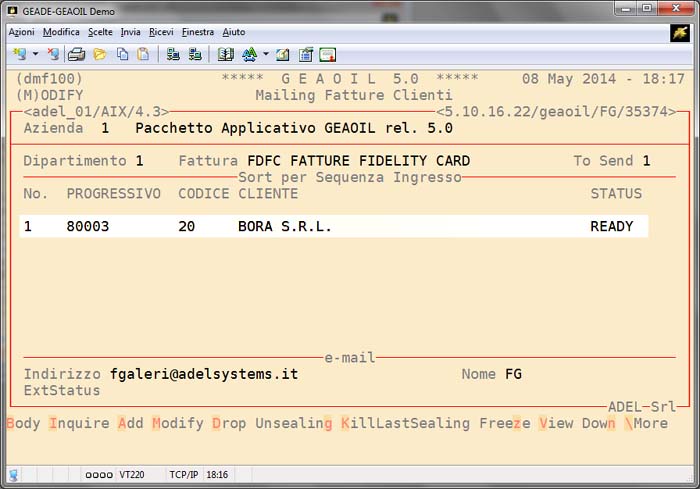Screen dimensions: 700x489
Task: Choose the Modify command in bottom bar
Action: coord(178,423)
